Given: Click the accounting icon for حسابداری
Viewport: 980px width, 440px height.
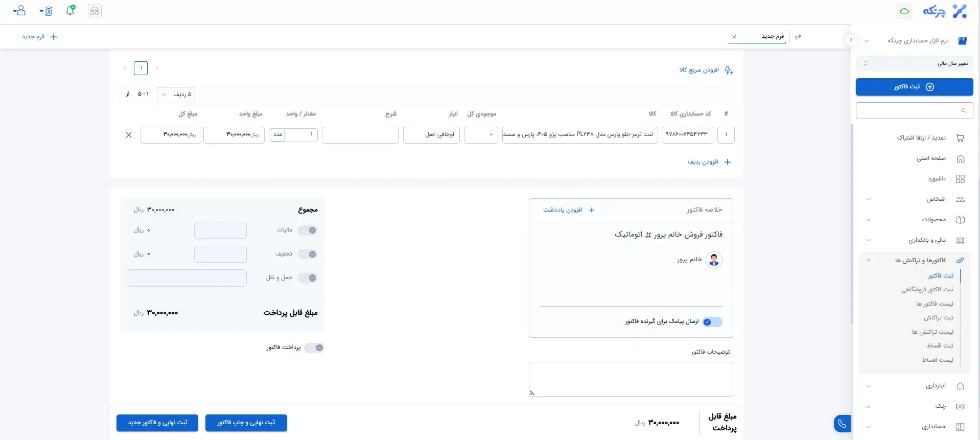Looking at the screenshot, I should click(x=960, y=427).
